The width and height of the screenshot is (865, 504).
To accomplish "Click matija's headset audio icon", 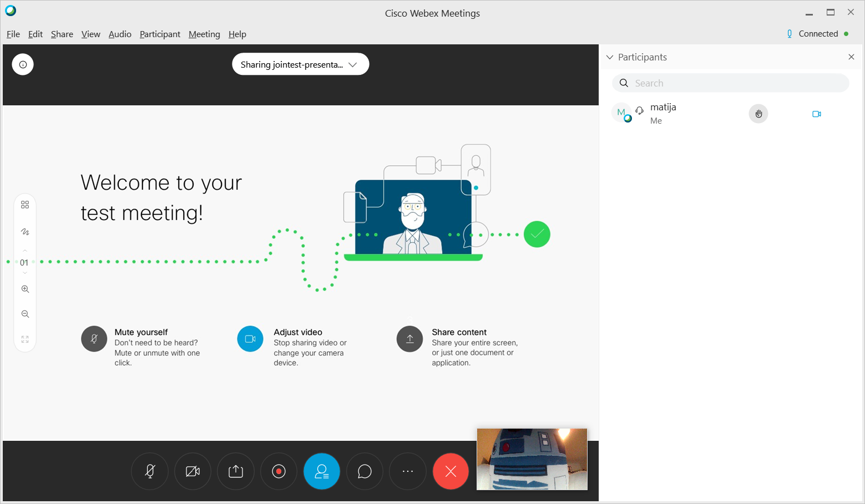I will pos(640,110).
